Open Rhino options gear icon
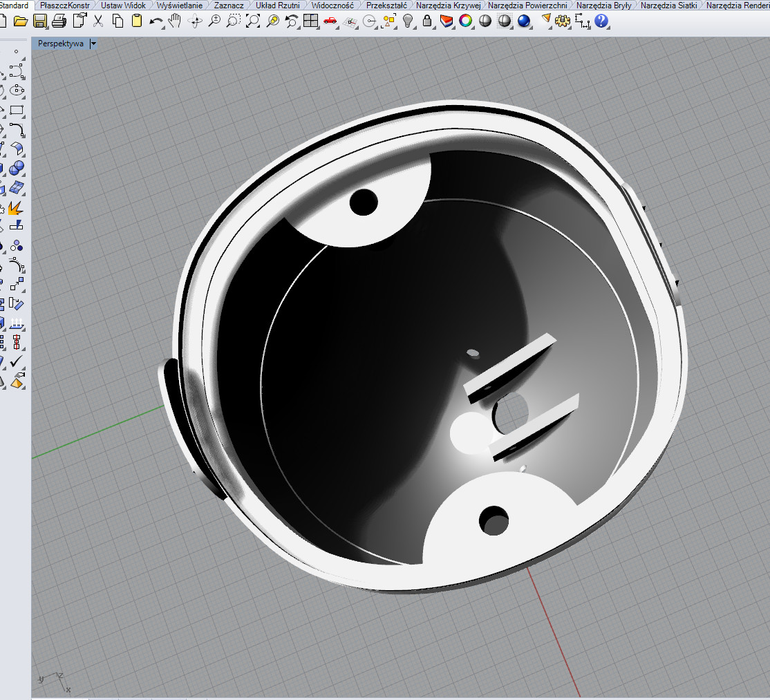 pyautogui.click(x=562, y=21)
